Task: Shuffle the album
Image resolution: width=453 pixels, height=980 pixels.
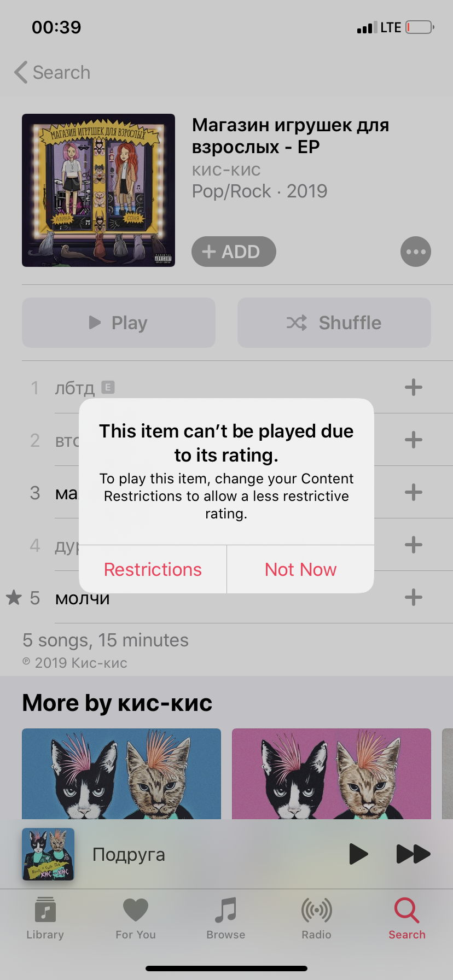Action: coord(334,323)
